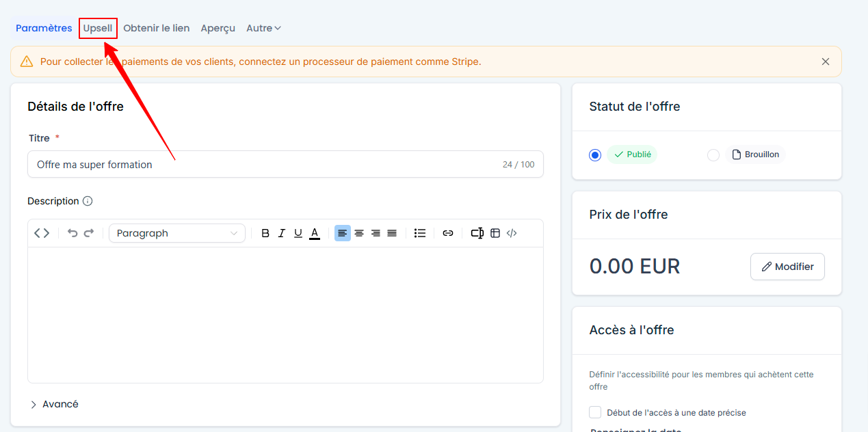Toggle source code view in editor

click(42, 233)
